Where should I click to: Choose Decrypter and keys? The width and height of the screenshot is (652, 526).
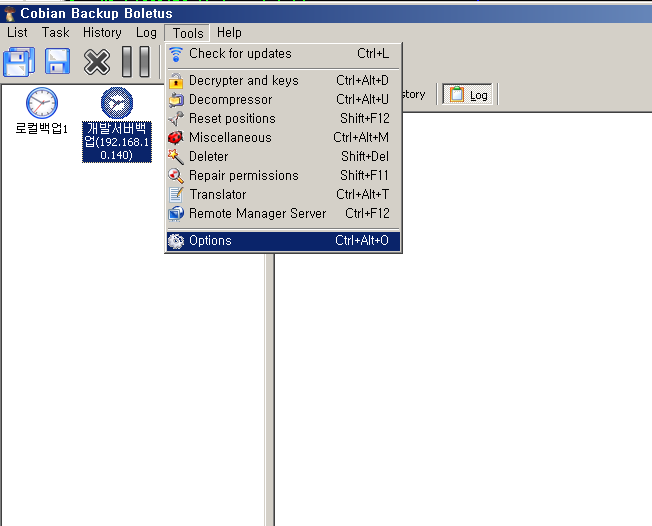283,81
